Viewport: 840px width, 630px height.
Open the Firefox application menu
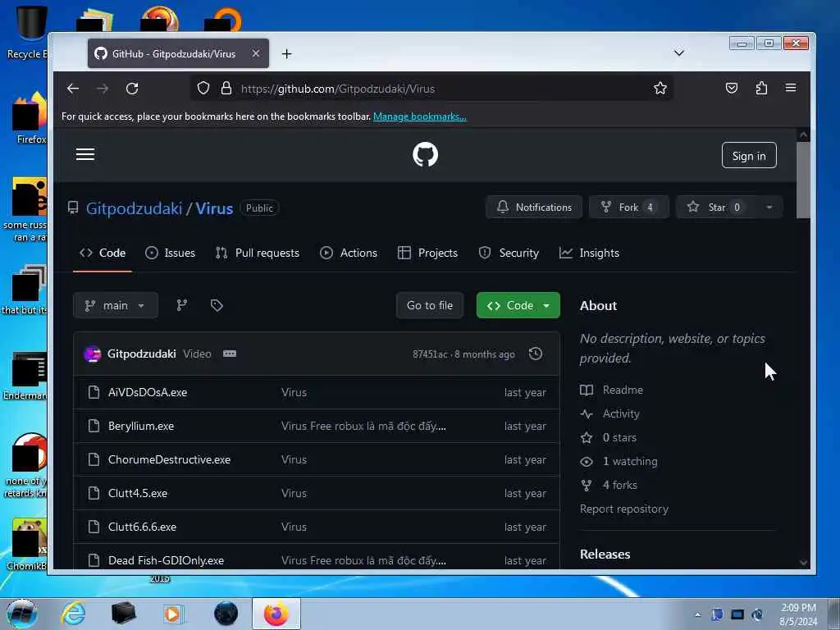[791, 88]
